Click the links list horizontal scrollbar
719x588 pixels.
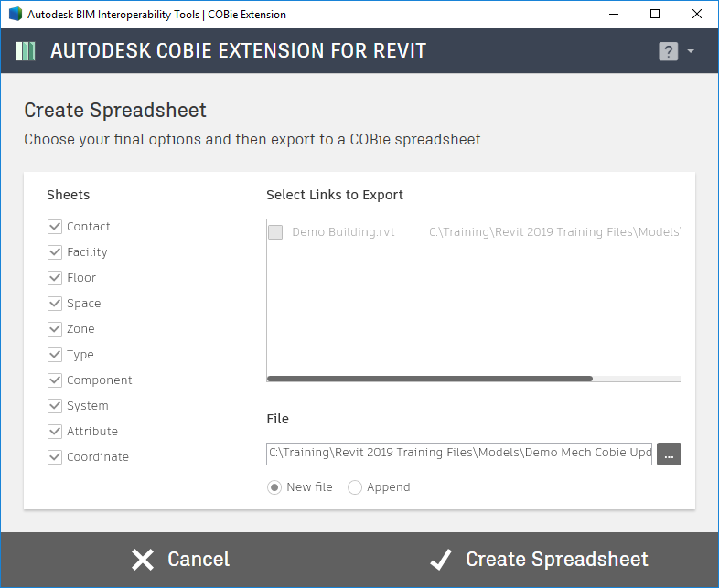[430, 379]
